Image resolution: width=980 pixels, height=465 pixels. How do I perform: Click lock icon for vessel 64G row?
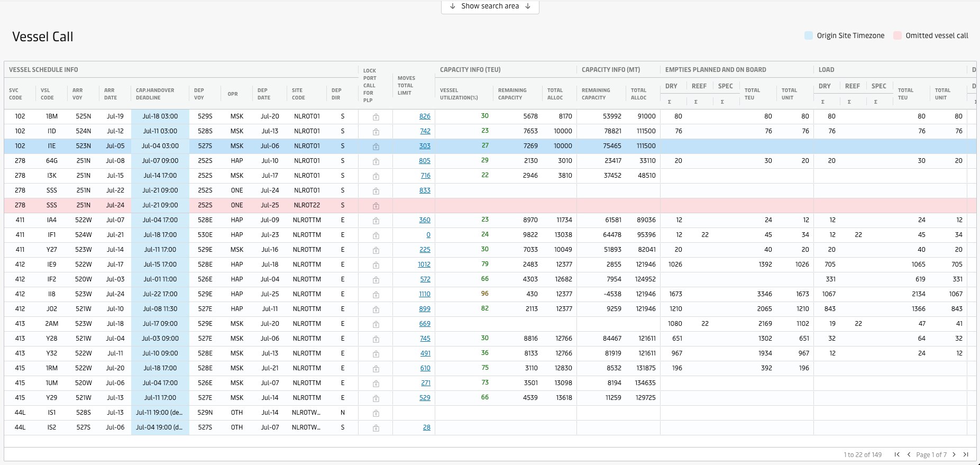[x=375, y=161]
